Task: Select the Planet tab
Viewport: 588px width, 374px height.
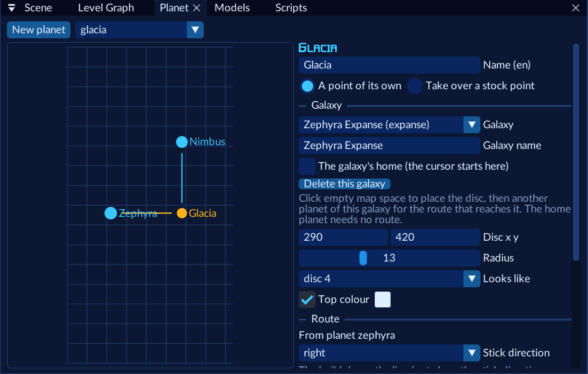Action: (x=174, y=8)
